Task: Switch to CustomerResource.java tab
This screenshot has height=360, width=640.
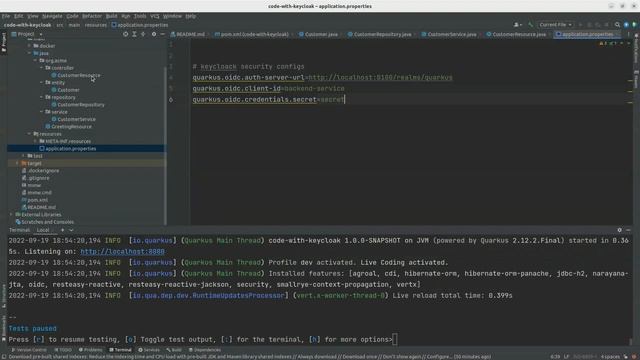Action: [516, 35]
